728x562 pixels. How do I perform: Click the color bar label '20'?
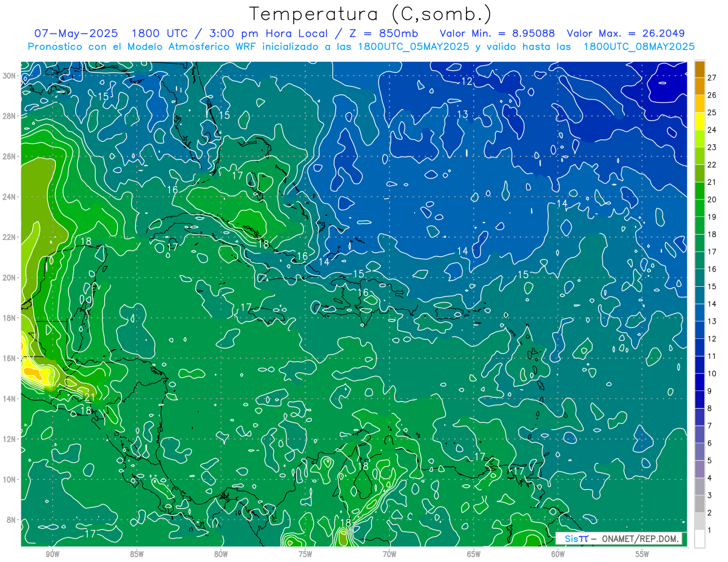coord(713,199)
